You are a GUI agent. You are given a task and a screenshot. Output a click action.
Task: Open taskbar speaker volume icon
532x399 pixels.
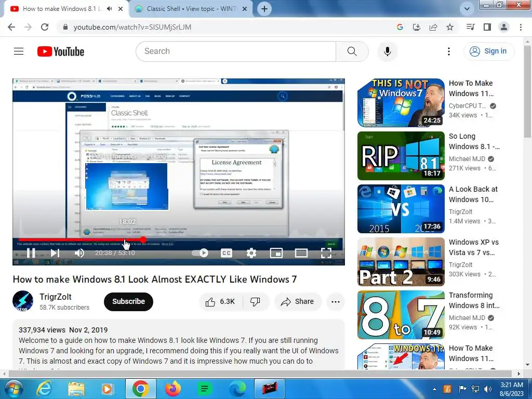point(488,389)
